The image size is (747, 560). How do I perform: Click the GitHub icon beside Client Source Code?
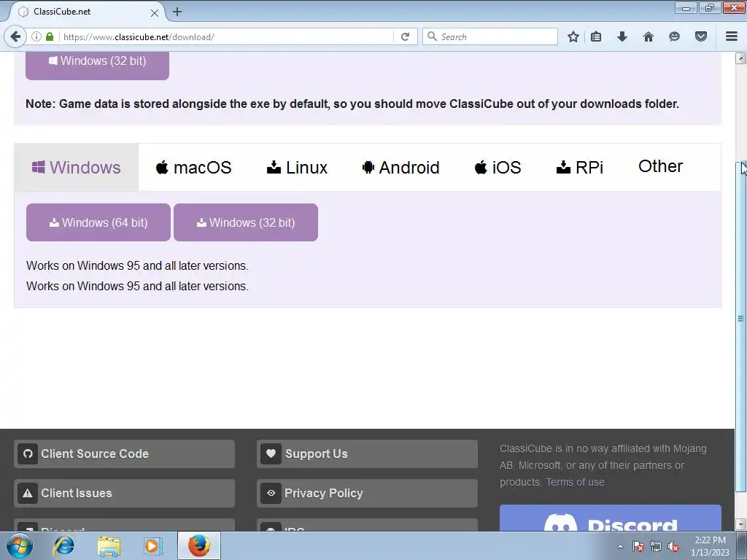click(x=28, y=454)
